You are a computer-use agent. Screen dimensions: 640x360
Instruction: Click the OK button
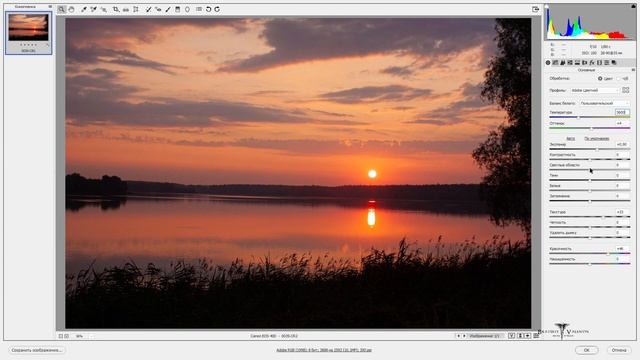click(587, 350)
